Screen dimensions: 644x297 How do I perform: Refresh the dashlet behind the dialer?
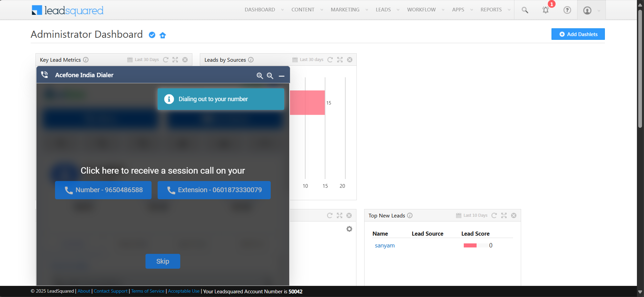[330, 215]
